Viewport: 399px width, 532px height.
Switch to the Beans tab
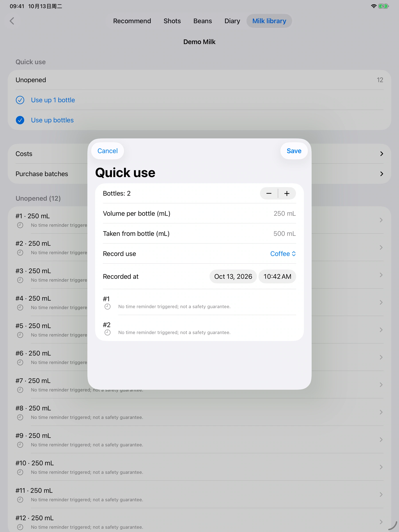[x=203, y=21]
